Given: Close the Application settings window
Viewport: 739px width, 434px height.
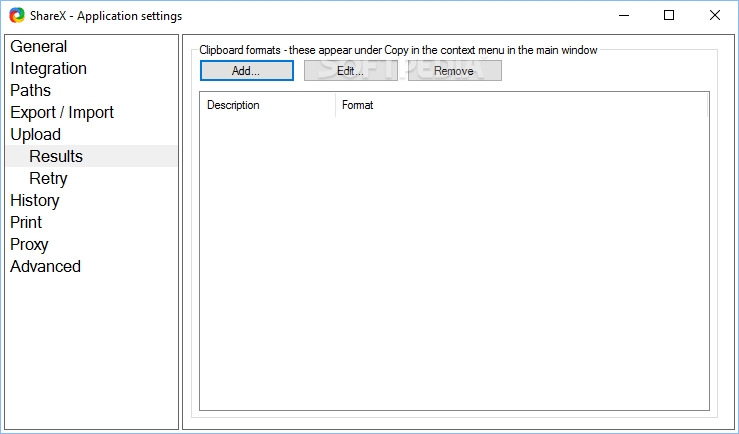Looking at the screenshot, I should pyautogui.click(x=714, y=16).
